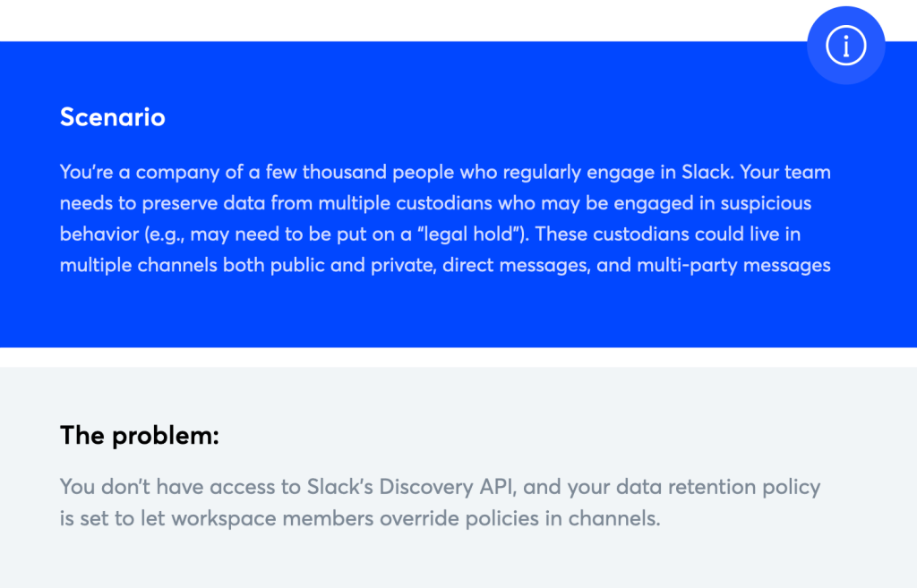
Task: Click the line starting "behavior (e.g."
Action: [431, 234]
